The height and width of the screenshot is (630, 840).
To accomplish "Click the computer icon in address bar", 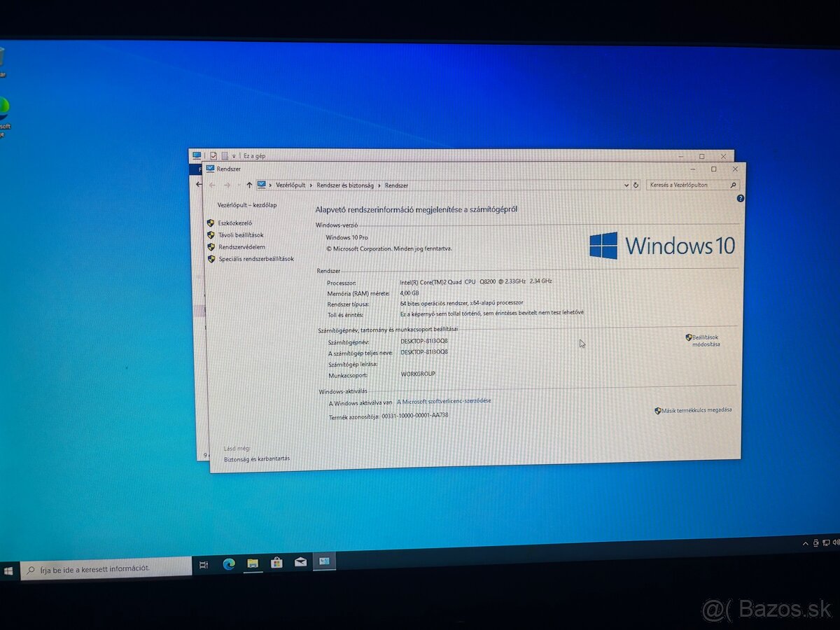I will [x=261, y=185].
